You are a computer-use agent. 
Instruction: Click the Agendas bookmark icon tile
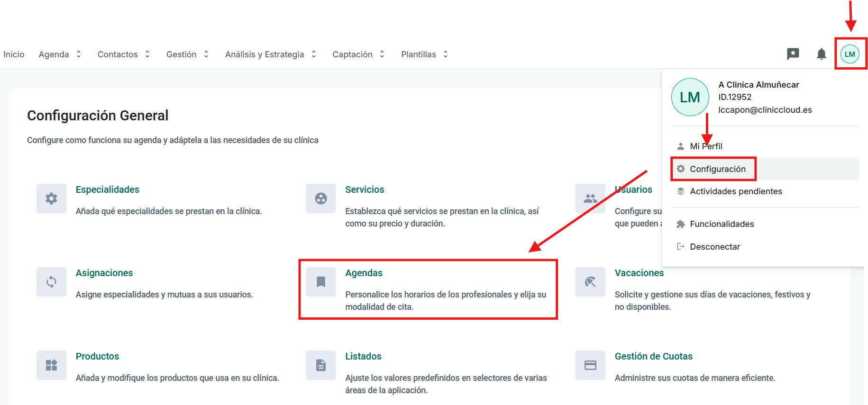coord(321,282)
